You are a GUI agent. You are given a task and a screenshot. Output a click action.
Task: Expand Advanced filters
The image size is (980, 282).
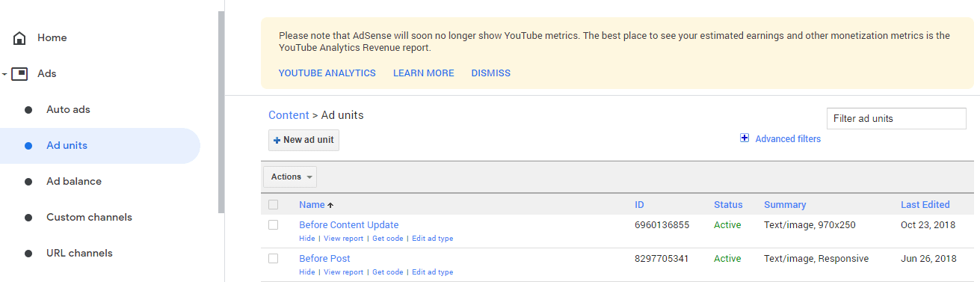pyautogui.click(x=788, y=139)
